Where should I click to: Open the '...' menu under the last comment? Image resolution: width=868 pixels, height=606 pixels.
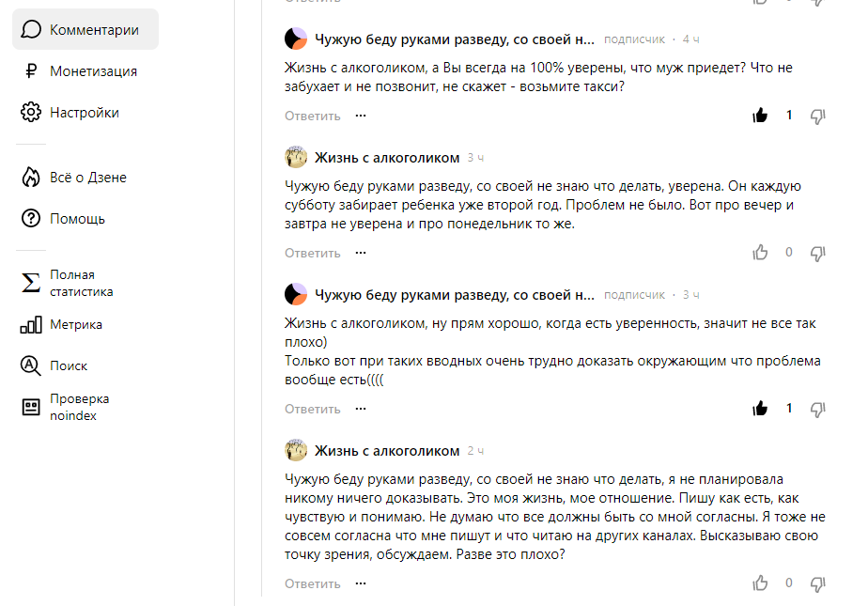coord(360,583)
